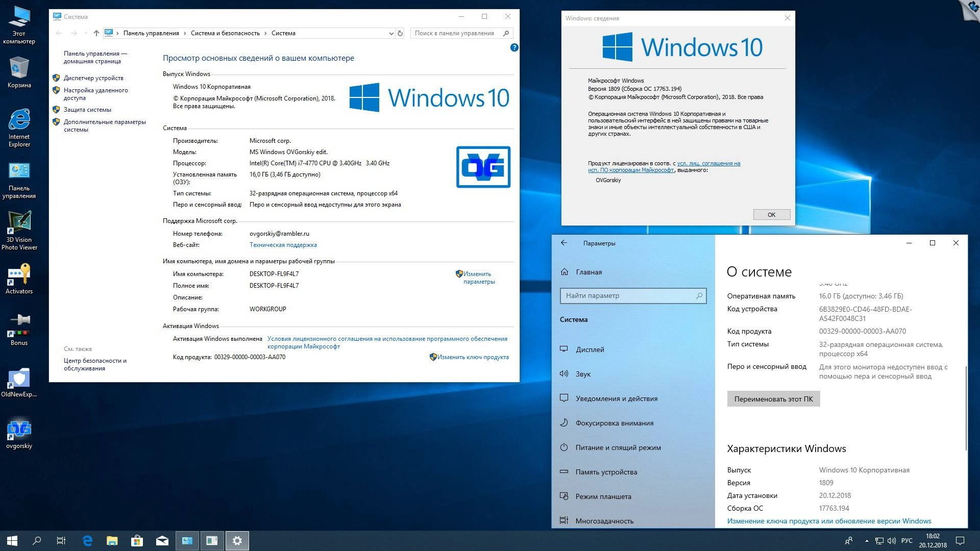The width and height of the screenshot is (980, 551).
Task: Click the "Найти параметр" search field
Action: coord(633,295)
